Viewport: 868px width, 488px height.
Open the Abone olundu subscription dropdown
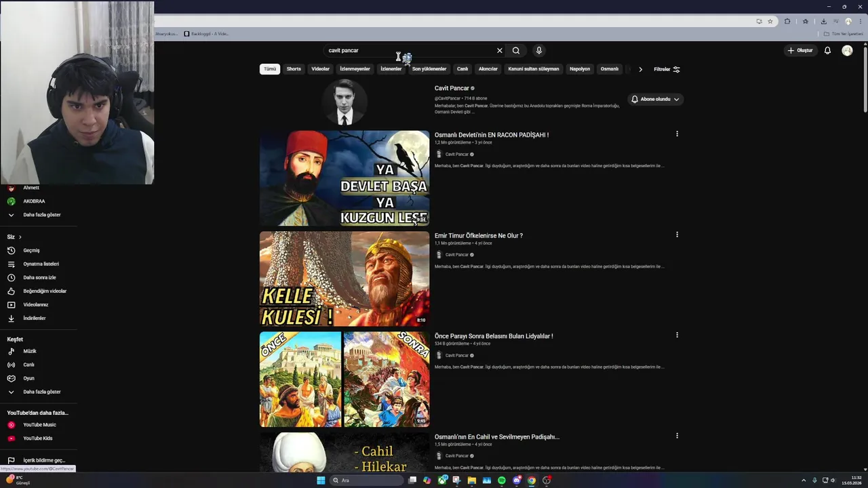pyautogui.click(x=655, y=99)
